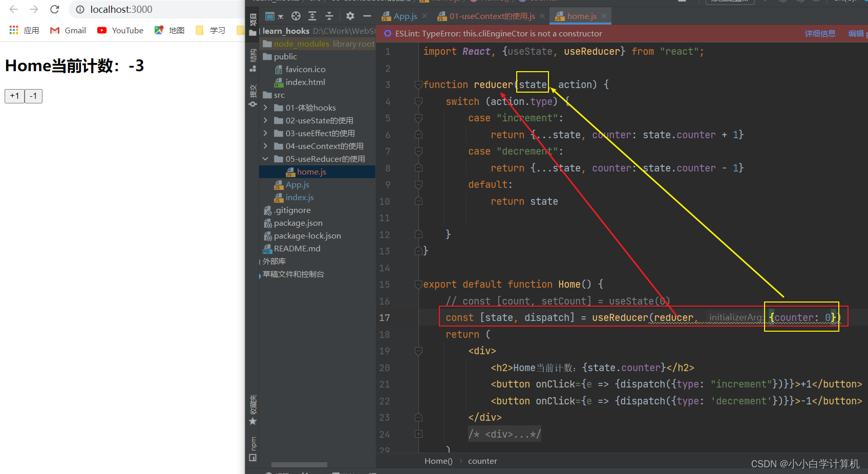Click the bottom-left tool window toggle icon

pyautogui.click(x=252, y=458)
